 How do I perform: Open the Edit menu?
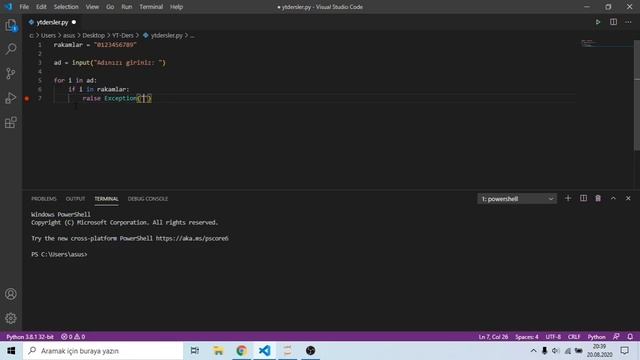point(41,7)
